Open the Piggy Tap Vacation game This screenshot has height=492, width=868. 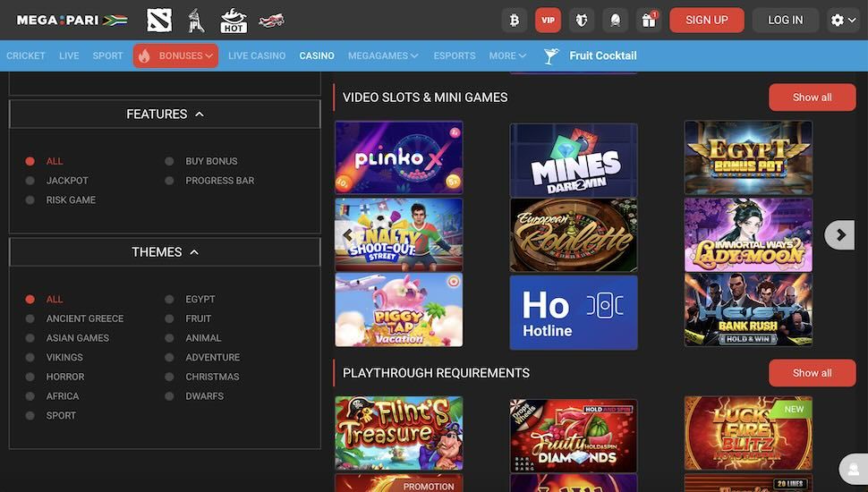tap(399, 310)
